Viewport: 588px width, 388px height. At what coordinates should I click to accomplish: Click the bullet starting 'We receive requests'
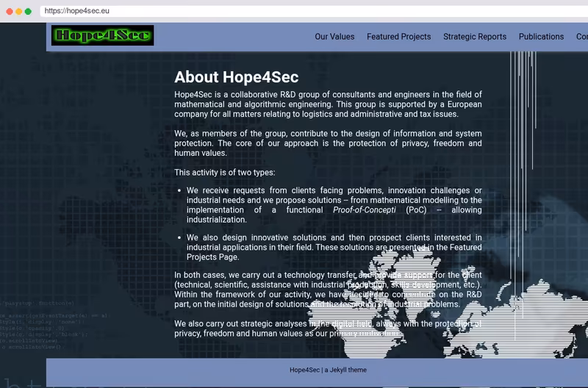pyautogui.click(x=334, y=205)
